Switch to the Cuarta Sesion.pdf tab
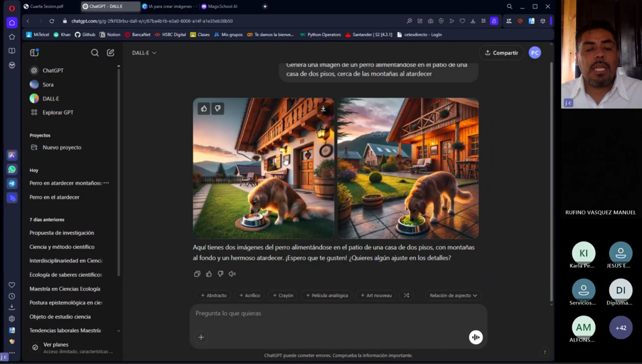Viewport: 642px width, 364px height. 46,6
